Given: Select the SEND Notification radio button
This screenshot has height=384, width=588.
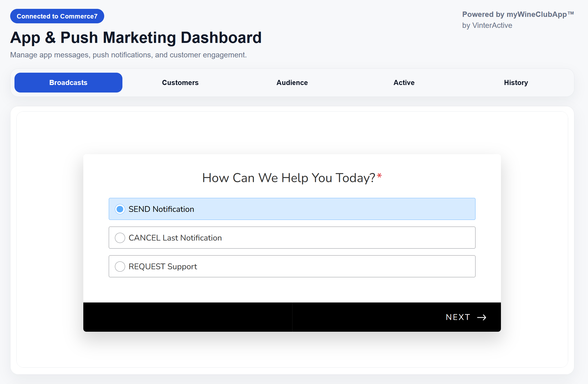Looking at the screenshot, I should click(120, 209).
